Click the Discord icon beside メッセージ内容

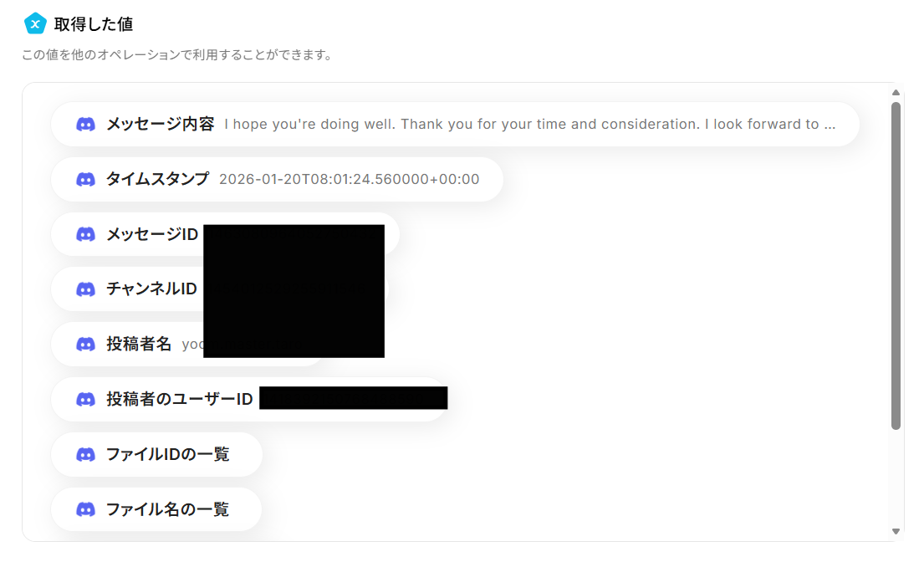85,125
